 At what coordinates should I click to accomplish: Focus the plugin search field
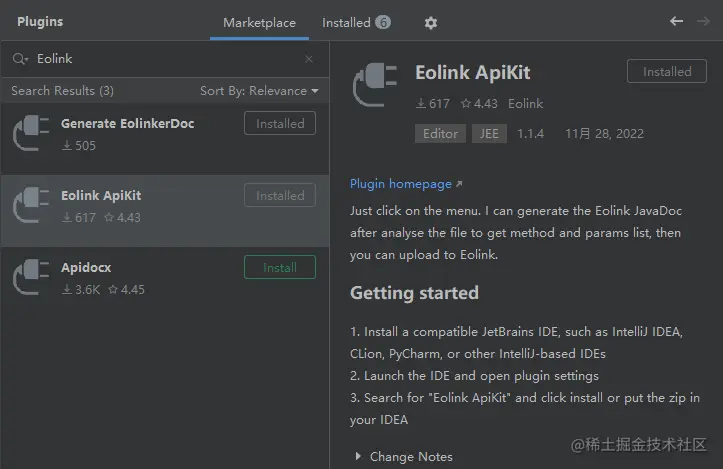point(166,59)
